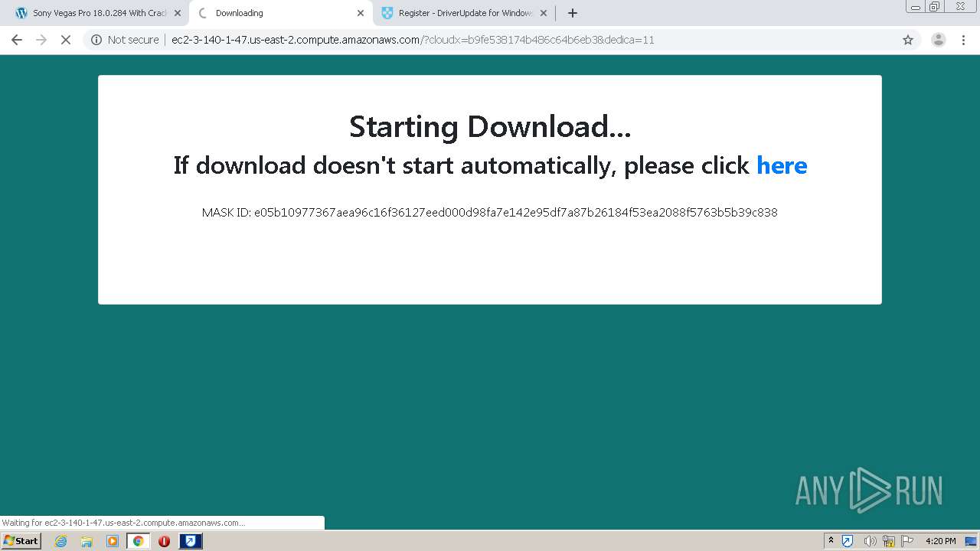Click the 'here' download link
The height and width of the screenshot is (551, 980).
tap(782, 165)
